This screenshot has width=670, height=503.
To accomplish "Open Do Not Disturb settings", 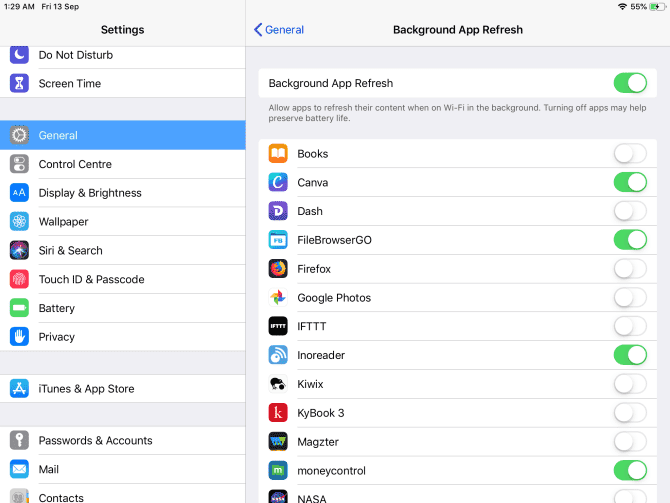I will [123, 55].
